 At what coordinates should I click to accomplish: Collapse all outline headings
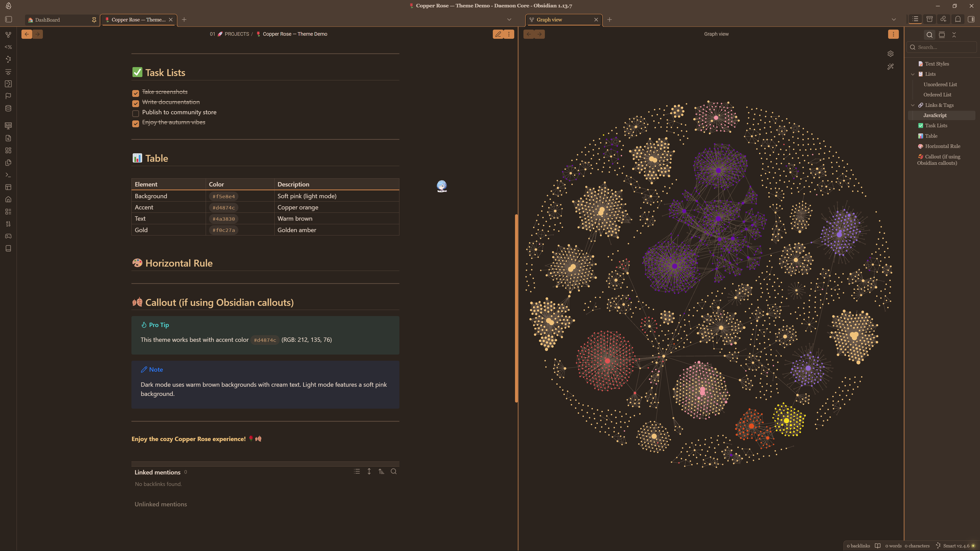click(x=954, y=35)
